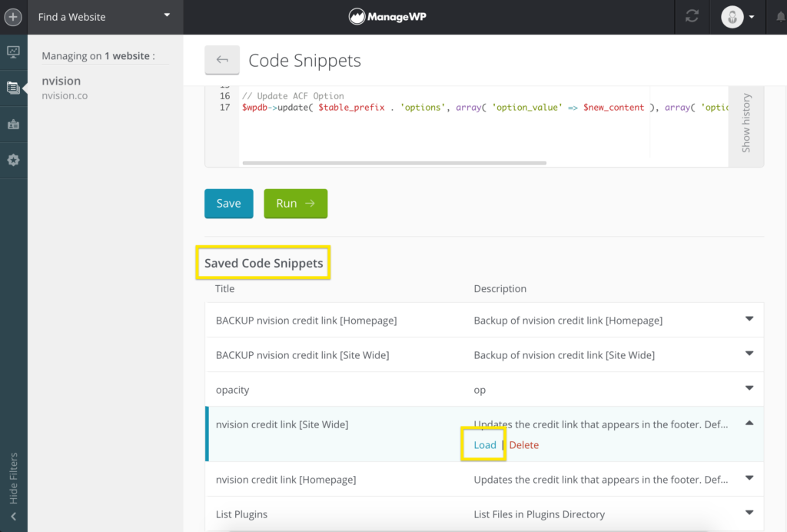Open the user account avatar menu
Image resolution: width=787 pixels, height=532 pixels.
[738, 17]
